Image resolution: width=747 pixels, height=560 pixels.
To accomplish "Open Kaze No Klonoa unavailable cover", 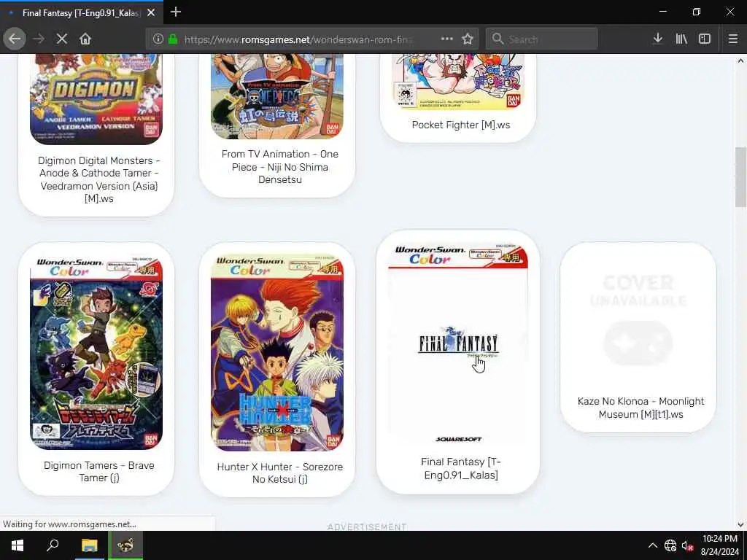I will click(638, 319).
